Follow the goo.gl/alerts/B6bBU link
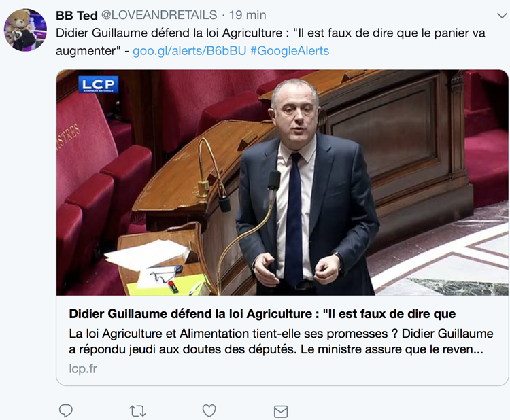This screenshot has height=420, width=510. [189, 51]
